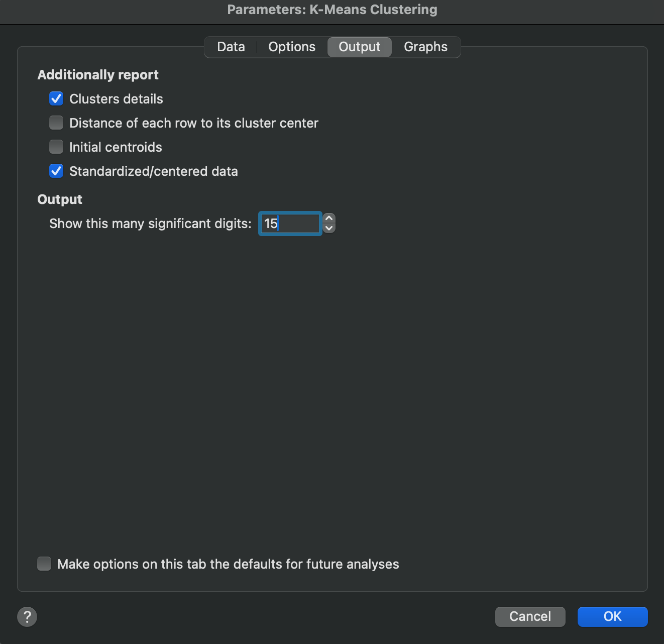Uncheck the Clusters details checkbox
This screenshot has width=664, height=644.
(56, 99)
